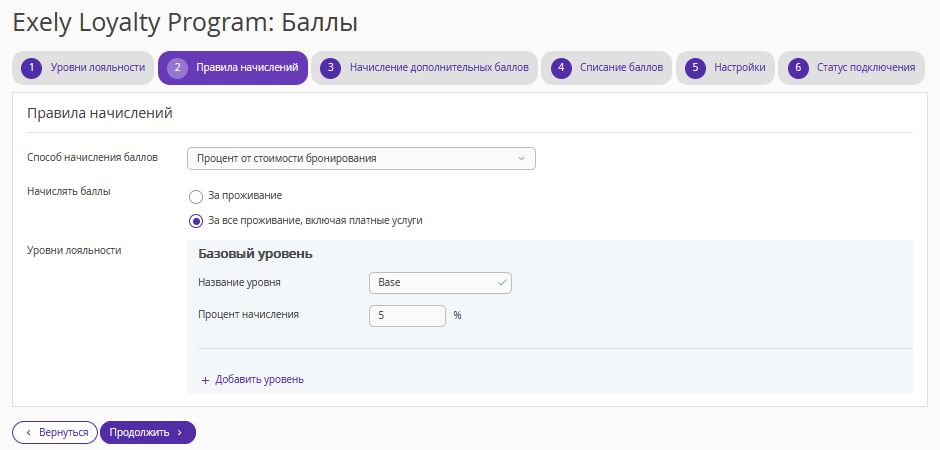The image size is (940, 450).
Task: Go to the Настройки tab
Action: (x=725, y=68)
